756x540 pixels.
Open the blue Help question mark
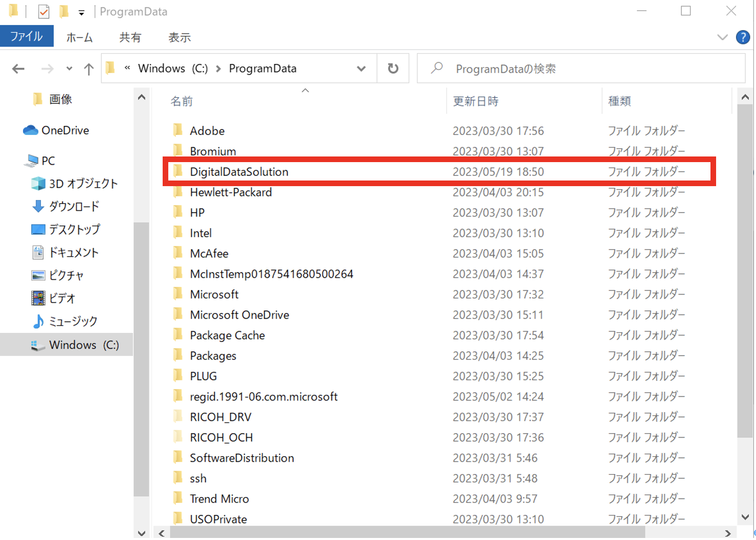point(743,37)
